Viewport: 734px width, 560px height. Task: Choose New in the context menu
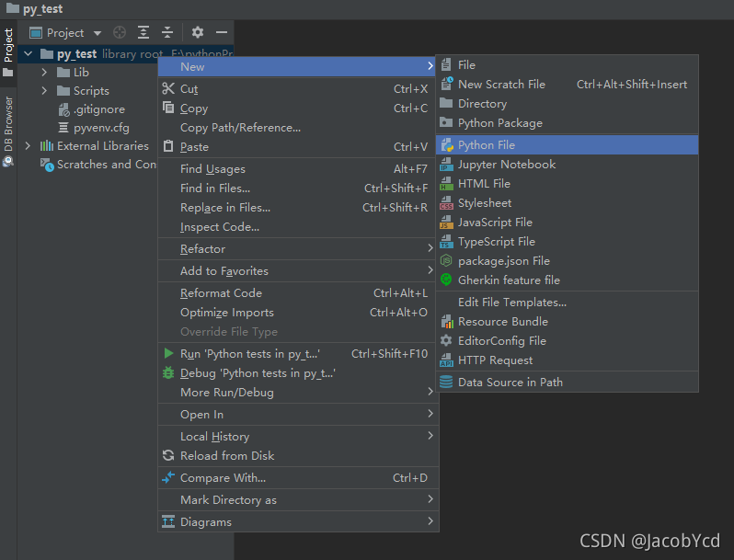click(298, 66)
